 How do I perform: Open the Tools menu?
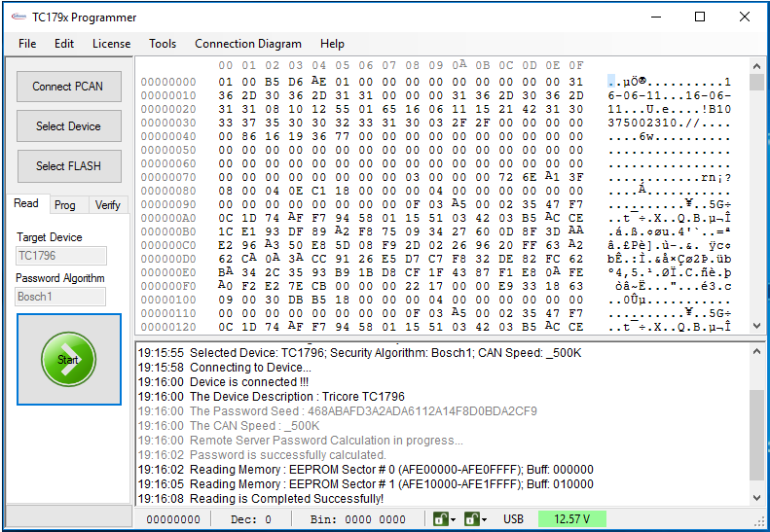pyautogui.click(x=163, y=44)
